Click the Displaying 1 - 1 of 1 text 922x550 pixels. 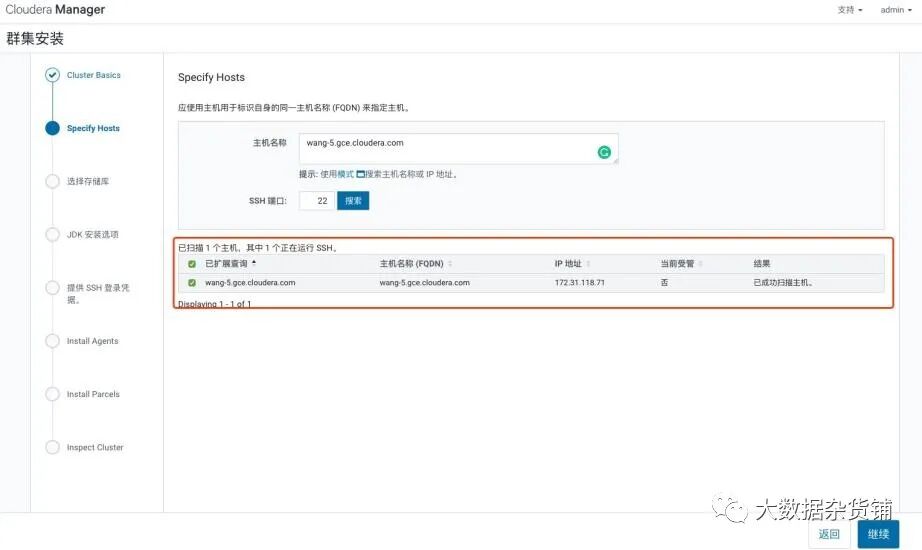coord(215,304)
